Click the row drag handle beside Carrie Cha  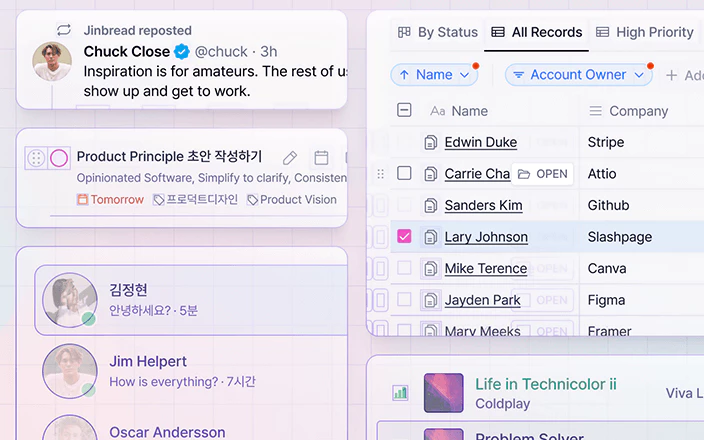point(380,174)
